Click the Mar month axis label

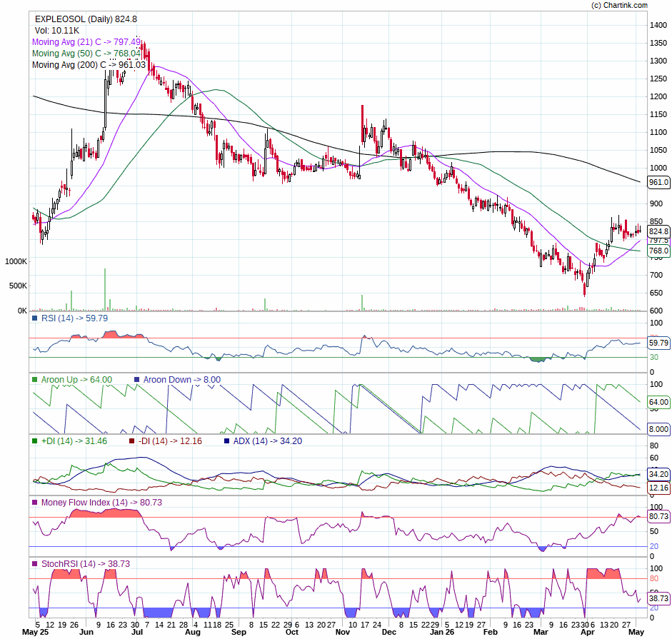tap(541, 632)
